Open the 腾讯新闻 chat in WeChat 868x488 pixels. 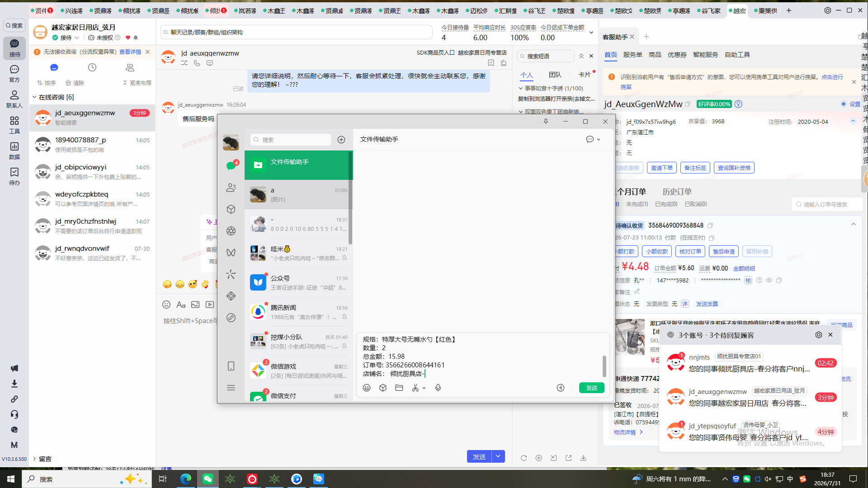pyautogui.click(x=298, y=312)
